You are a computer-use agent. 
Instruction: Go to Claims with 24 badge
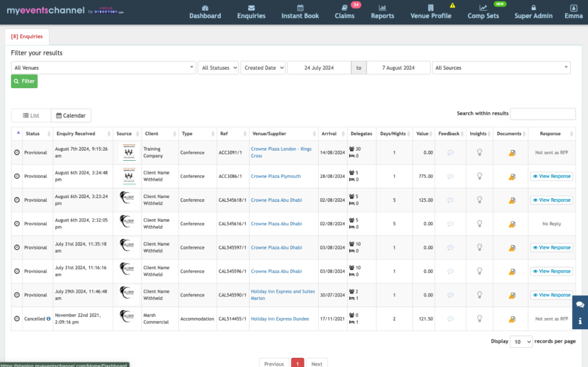coord(344,12)
